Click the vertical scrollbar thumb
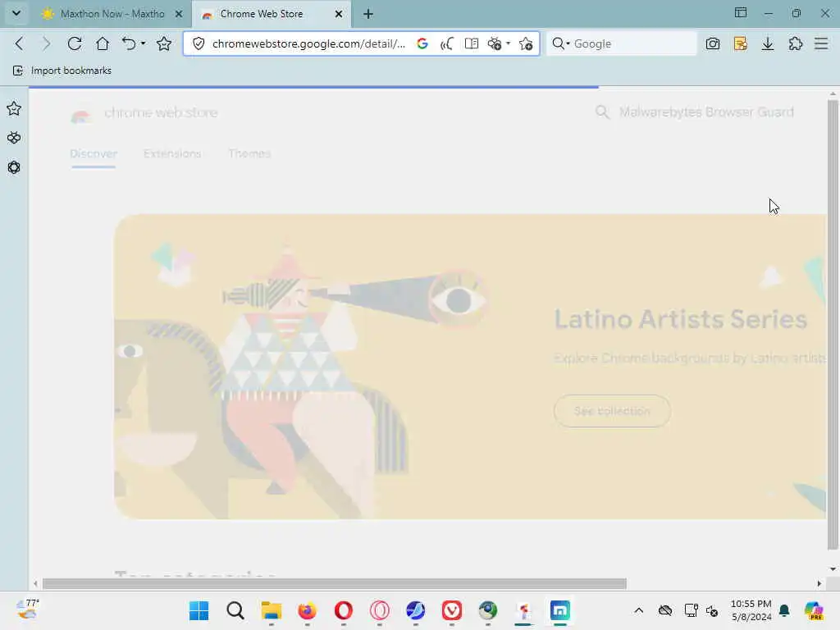840x630 pixels. click(x=833, y=325)
